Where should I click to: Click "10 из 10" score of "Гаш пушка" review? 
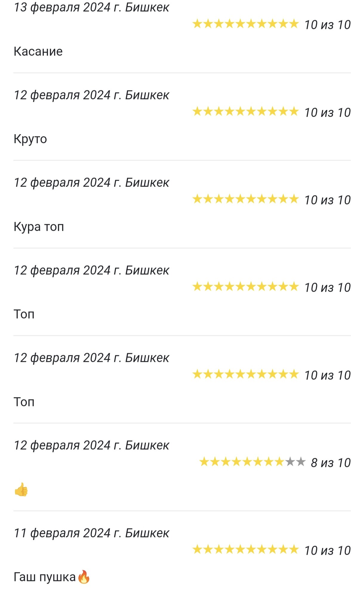point(327,551)
